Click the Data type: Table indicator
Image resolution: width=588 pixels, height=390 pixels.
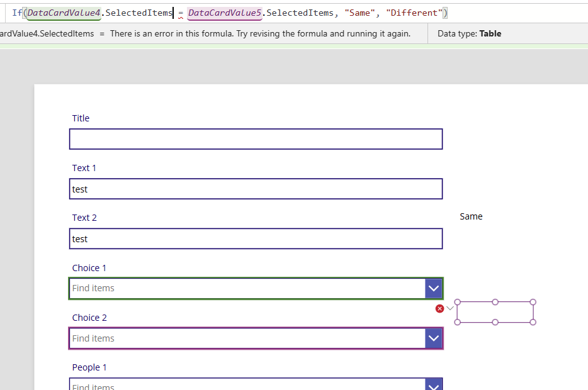point(469,34)
